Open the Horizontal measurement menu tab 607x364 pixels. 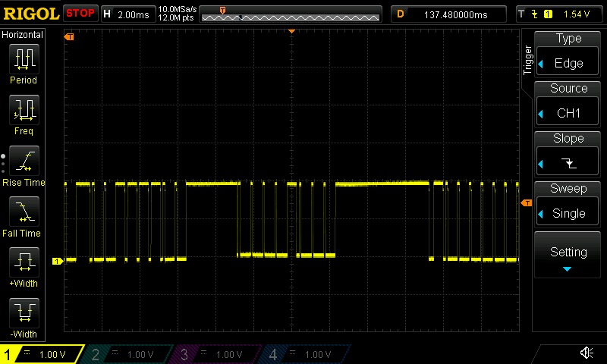[x=23, y=35]
